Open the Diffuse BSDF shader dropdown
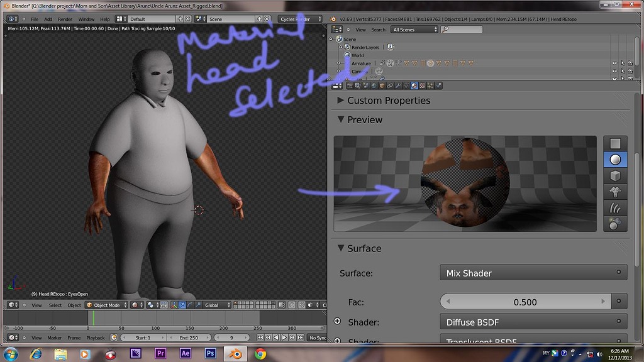The height and width of the screenshot is (362, 644). 533,322
